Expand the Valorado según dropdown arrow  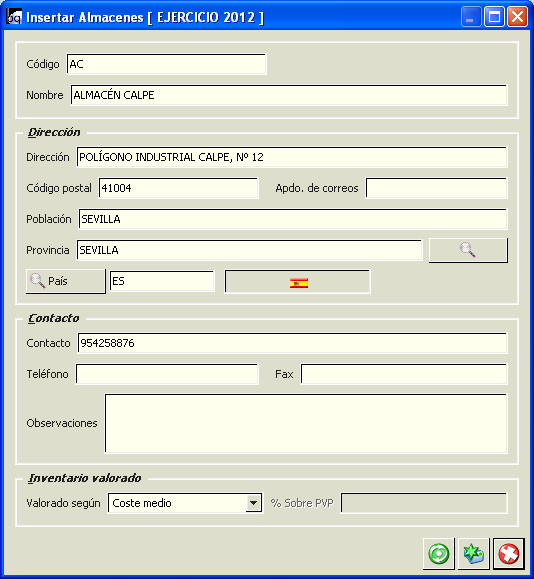253,503
